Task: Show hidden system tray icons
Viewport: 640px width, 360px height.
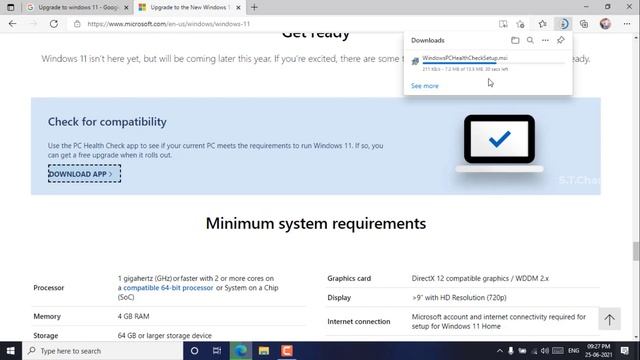Action: point(500,351)
